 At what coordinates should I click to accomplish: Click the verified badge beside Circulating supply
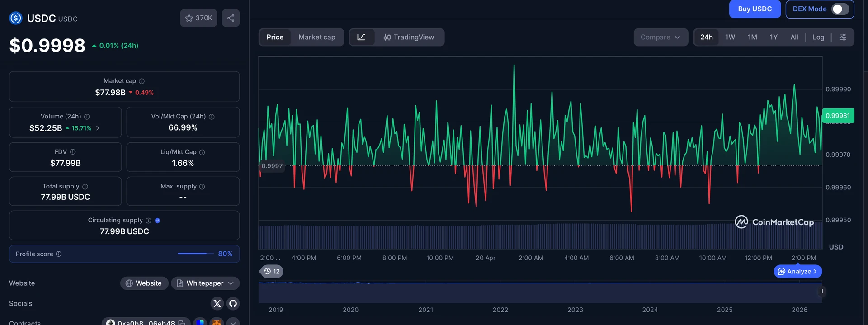click(x=157, y=221)
